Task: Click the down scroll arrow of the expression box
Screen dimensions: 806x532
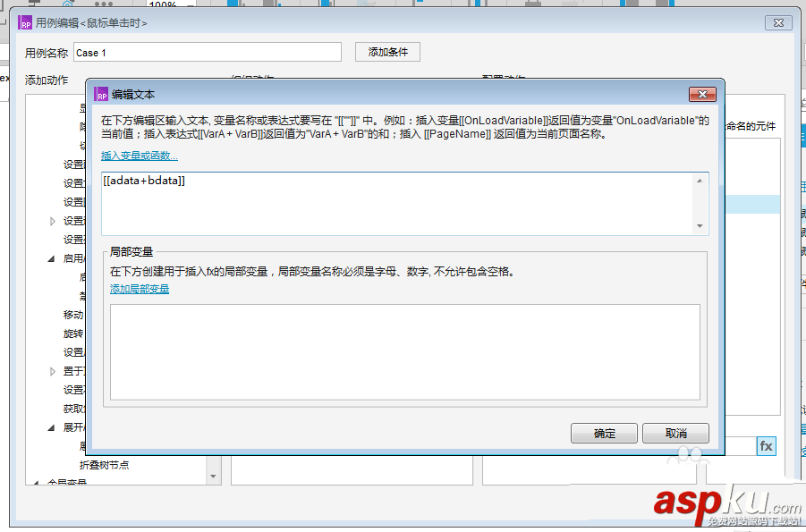Action: click(x=700, y=225)
